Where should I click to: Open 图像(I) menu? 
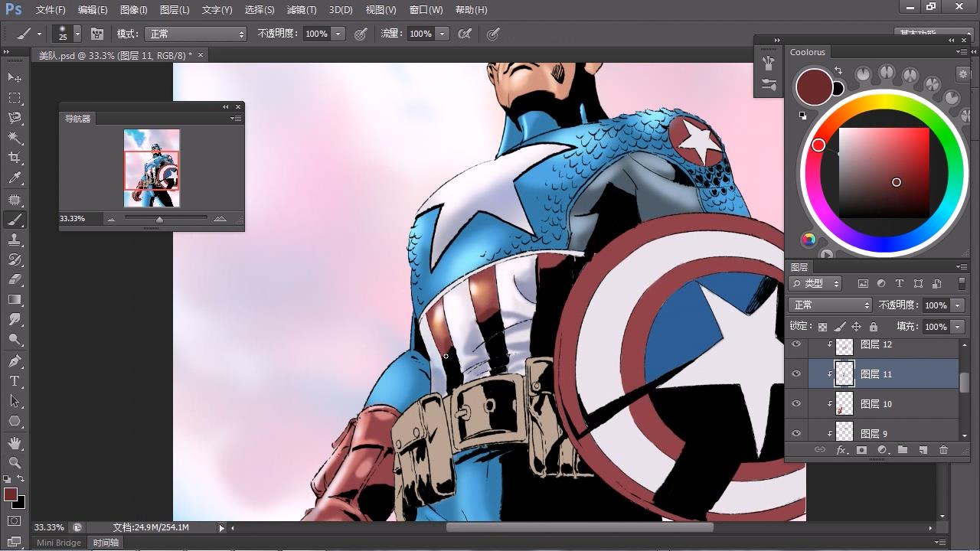pos(134,10)
